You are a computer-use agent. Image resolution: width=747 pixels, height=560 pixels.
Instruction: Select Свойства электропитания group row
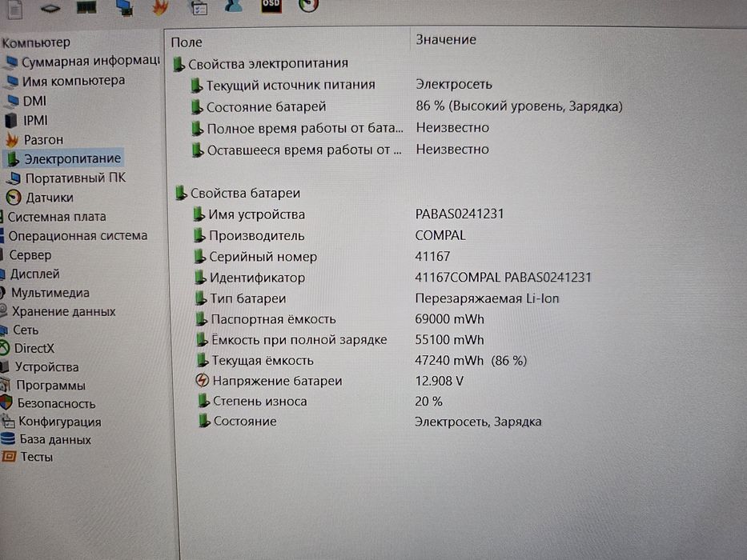click(260, 63)
